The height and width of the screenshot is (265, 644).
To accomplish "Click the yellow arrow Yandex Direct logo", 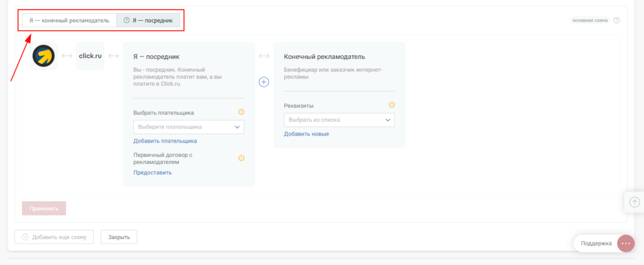I will [43, 56].
